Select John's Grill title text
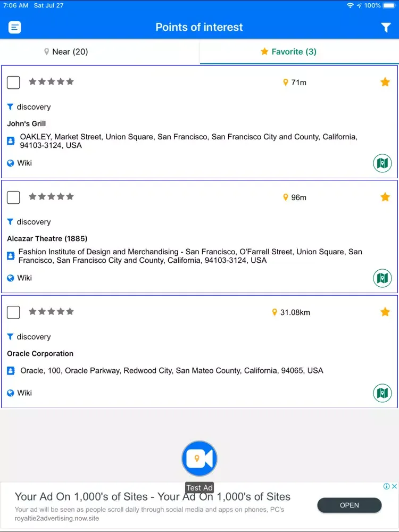Viewport: 399px width, 532px height. click(27, 124)
